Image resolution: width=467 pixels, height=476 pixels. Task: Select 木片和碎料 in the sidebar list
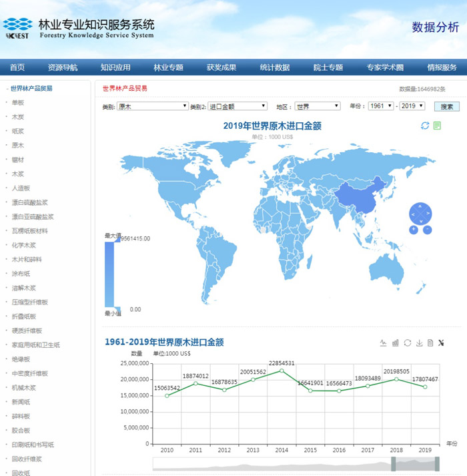pyautogui.click(x=27, y=260)
